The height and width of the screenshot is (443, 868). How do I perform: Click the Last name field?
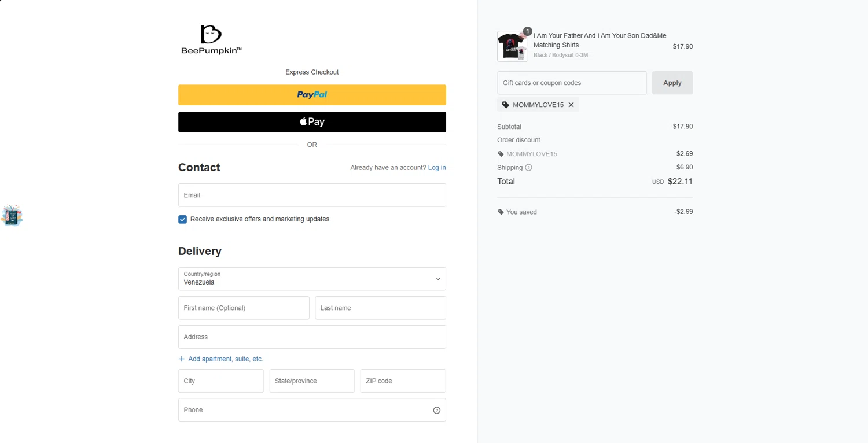(x=380, y=308)
